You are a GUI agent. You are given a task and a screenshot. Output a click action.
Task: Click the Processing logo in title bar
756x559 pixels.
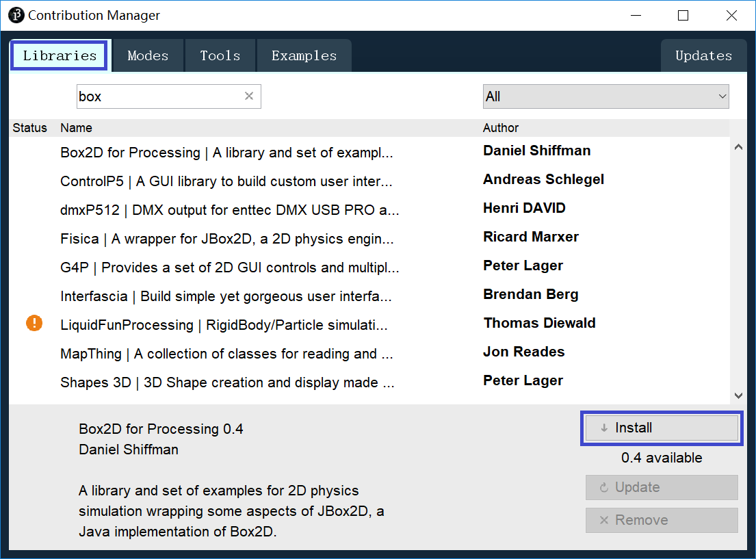click(x=16, y=15)
